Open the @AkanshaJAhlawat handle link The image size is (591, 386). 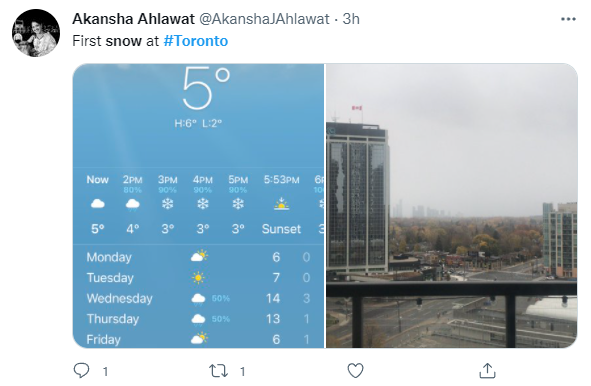[264, 19]
